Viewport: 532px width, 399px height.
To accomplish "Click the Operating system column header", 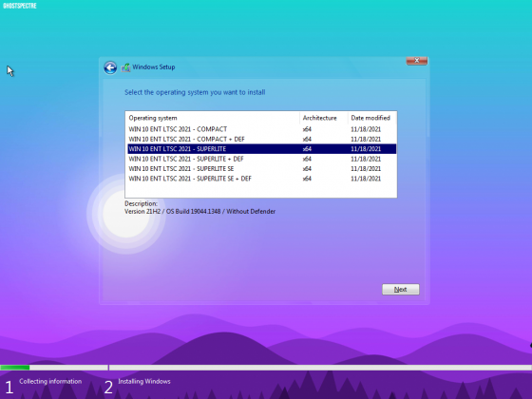I will point(213,118).
